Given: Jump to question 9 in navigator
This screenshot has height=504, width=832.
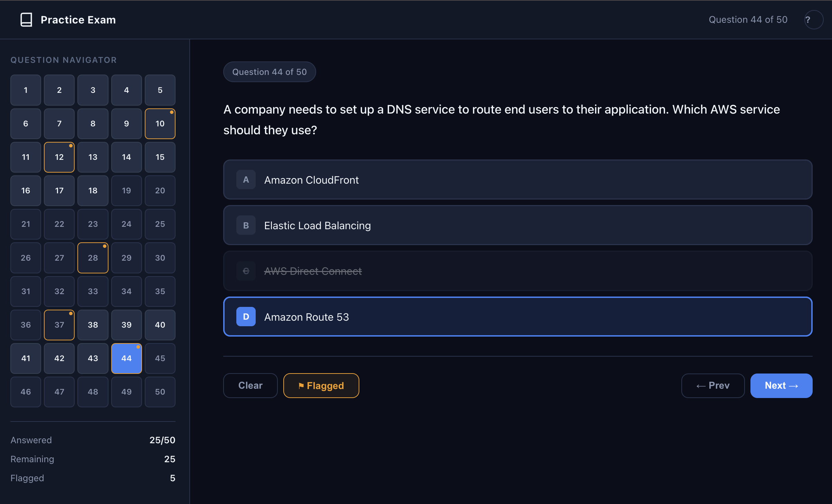Looking at the screenshot, I should click(126, 124).
